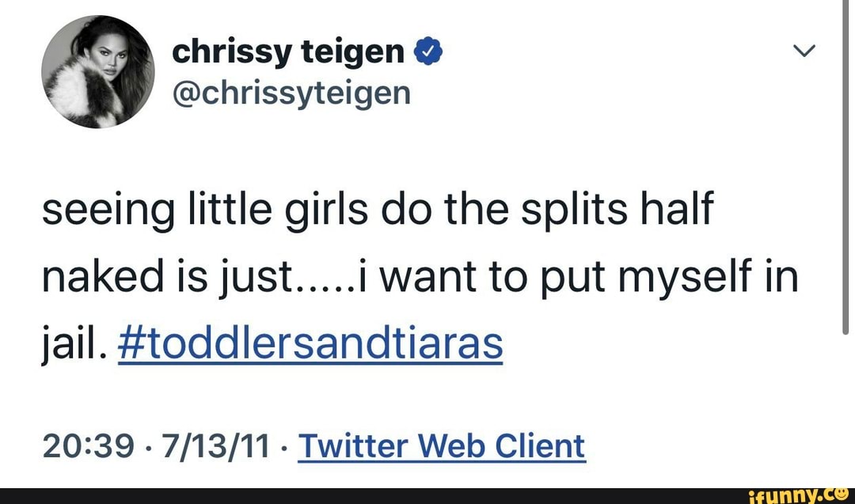The image size is (855, 504).
Task: Click the second line of tweet text
Action: tap(419, 279)
